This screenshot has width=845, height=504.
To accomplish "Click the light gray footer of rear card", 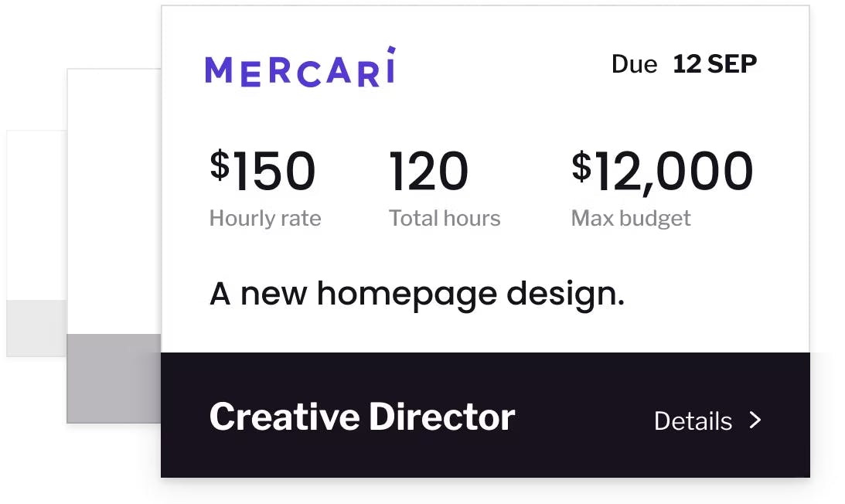I will pos(36,328).
